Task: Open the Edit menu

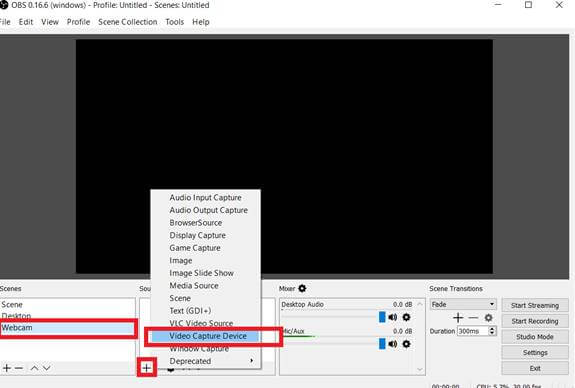Action: (x=26, y=22)
